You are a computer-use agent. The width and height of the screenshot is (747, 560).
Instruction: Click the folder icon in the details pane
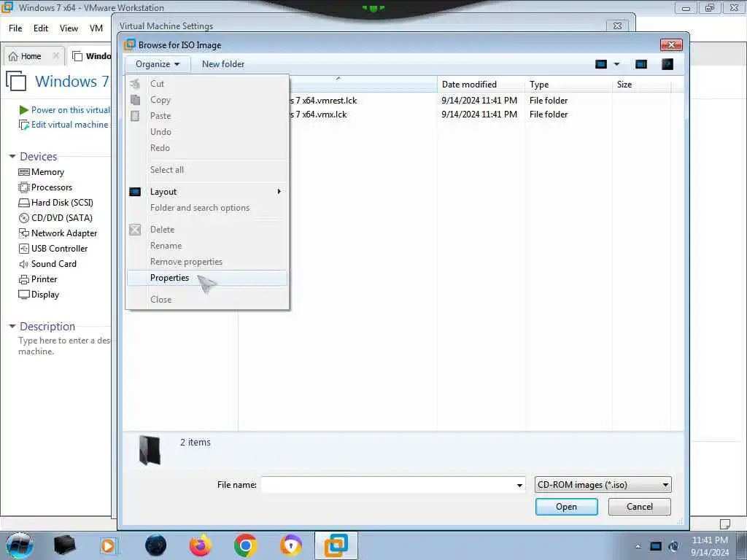[150, 450]
